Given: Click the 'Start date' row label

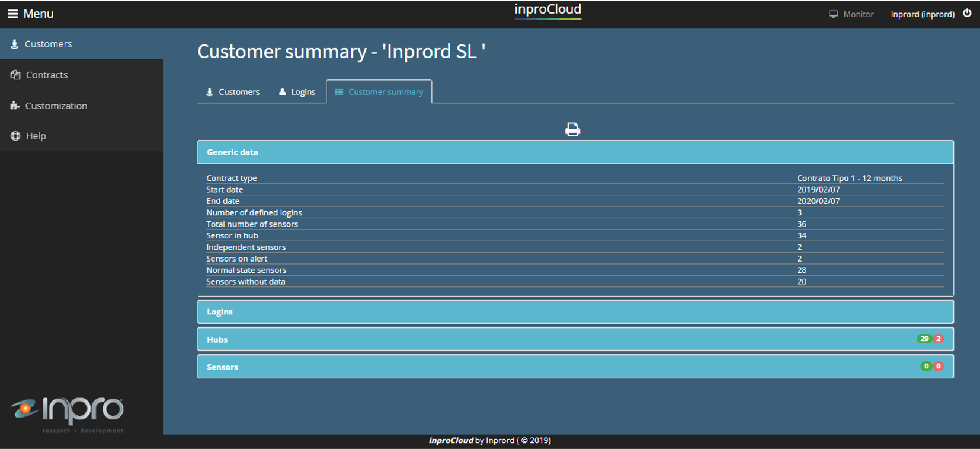Looking at the screenshot, I should click(225, 190).
